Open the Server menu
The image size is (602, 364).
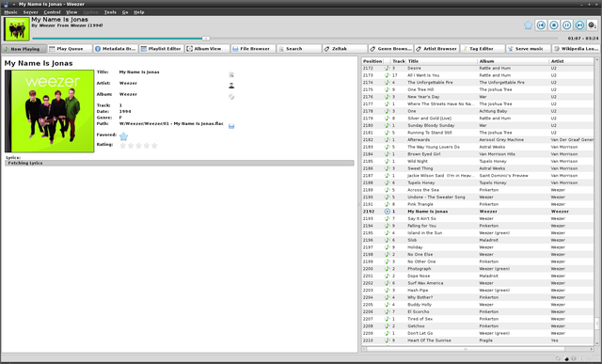click(30, 12)
